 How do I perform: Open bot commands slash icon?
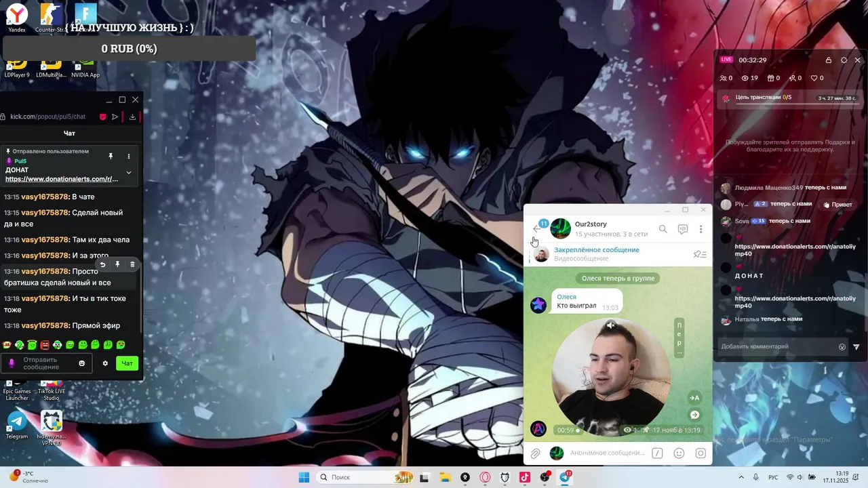pyautogui.click(x=657, y=453)
